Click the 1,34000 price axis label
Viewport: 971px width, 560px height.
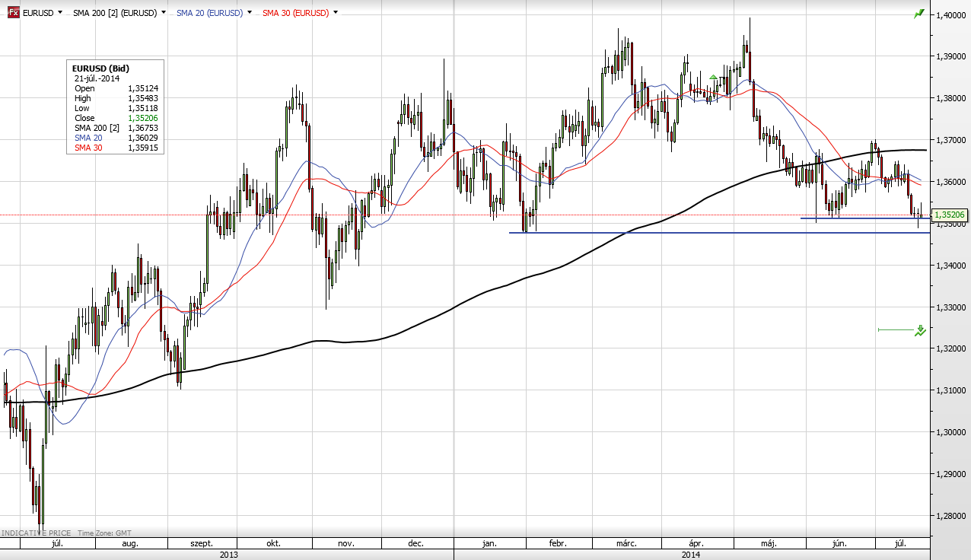pos(951,266)
